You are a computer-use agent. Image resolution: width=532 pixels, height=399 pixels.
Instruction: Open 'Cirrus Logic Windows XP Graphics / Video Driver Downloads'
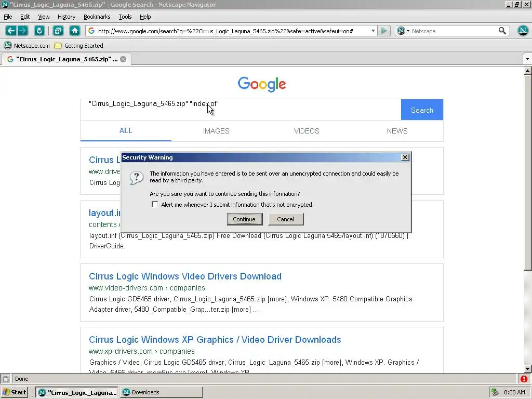tap(215, 340)
